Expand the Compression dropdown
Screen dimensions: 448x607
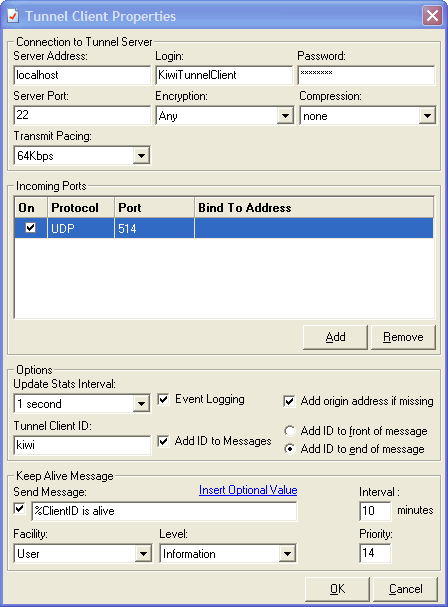[x=427, y=116]
